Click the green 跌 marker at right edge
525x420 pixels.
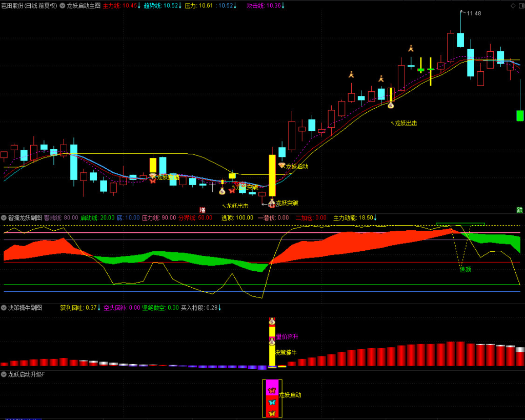coord(520,210)
